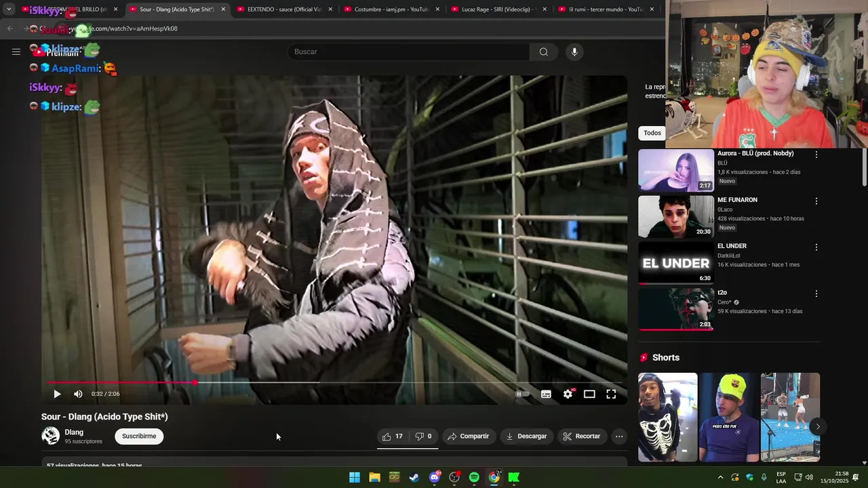868x488 pixels.
Task: Enter fullscreen on the video player
Action: 611,394
